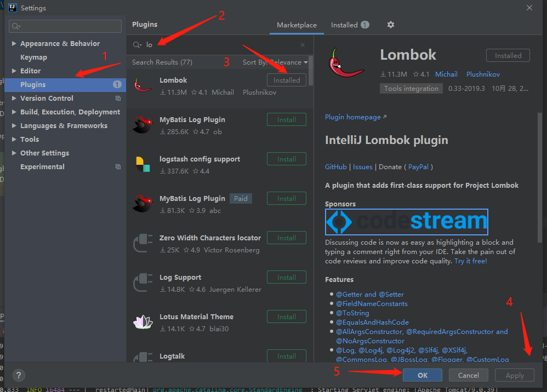547x392 pixels.
Task: Install Zero Width Characters locator
Action: pyautogui.click(x=287, y=238)
